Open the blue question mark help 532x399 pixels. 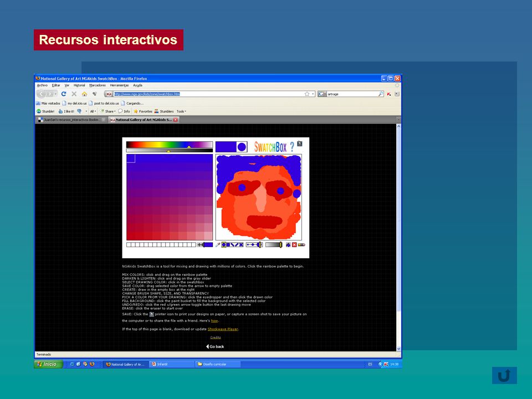(292, 147)
